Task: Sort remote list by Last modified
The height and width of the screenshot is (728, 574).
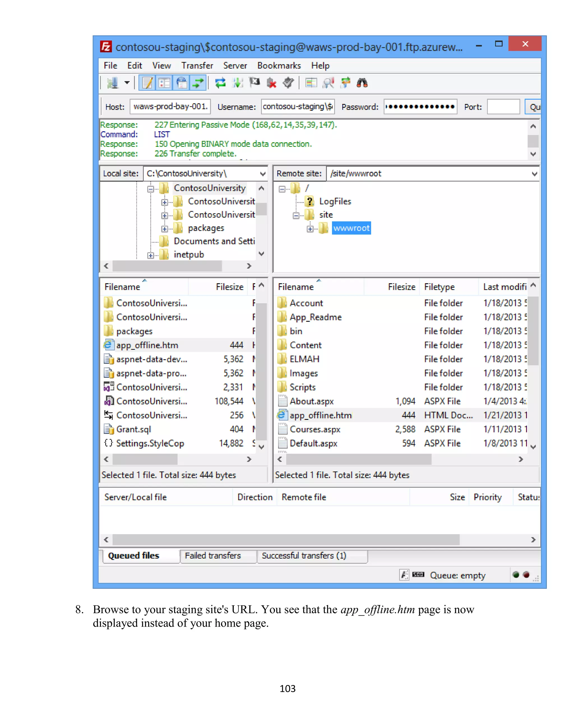Action: click(x=503, y=287)
